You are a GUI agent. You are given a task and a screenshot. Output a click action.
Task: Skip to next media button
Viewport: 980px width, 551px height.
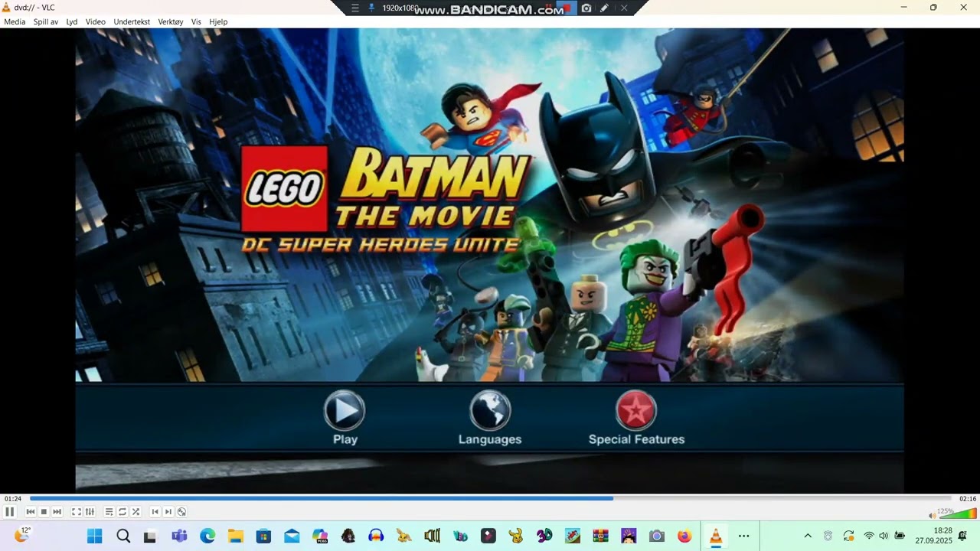(x=57, y=512)
